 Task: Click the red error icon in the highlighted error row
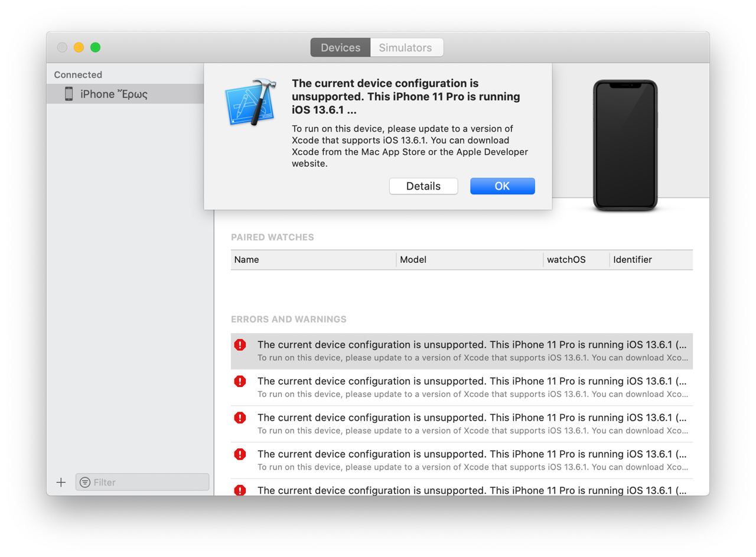[240, 345]
